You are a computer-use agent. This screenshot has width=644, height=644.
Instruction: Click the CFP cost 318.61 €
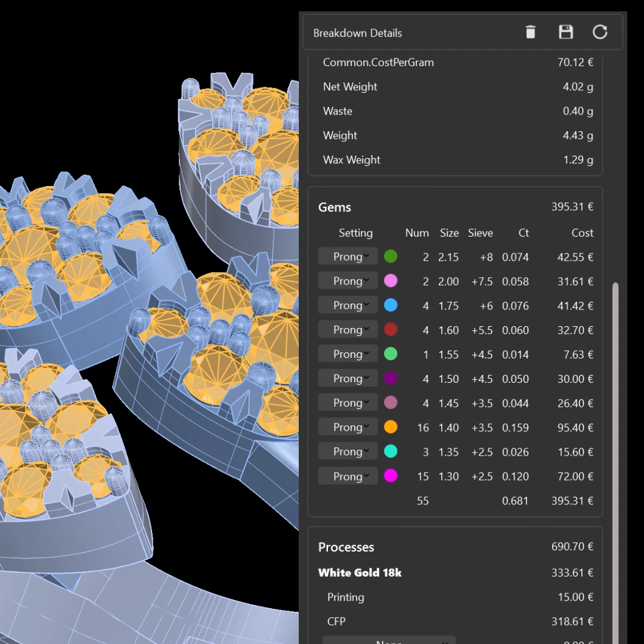pos(572,621)
